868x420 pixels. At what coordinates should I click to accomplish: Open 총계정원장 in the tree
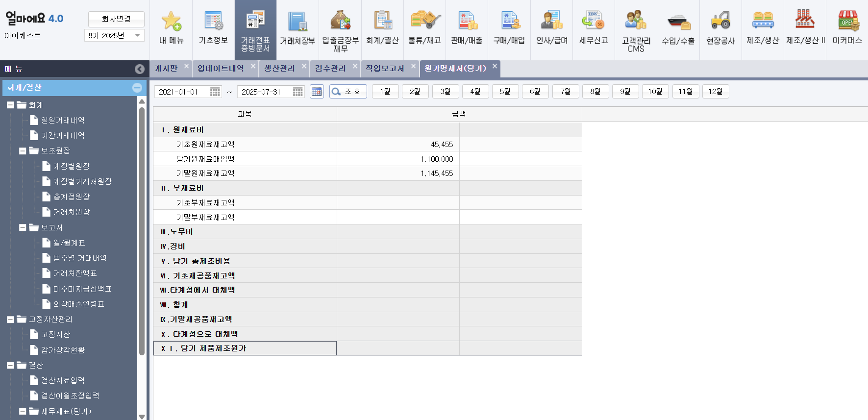click(72, 197)
